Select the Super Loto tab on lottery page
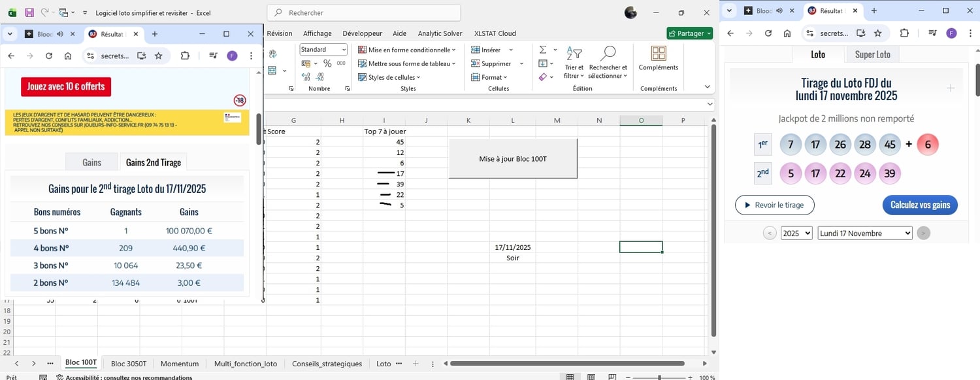 (x=873, y=54)
